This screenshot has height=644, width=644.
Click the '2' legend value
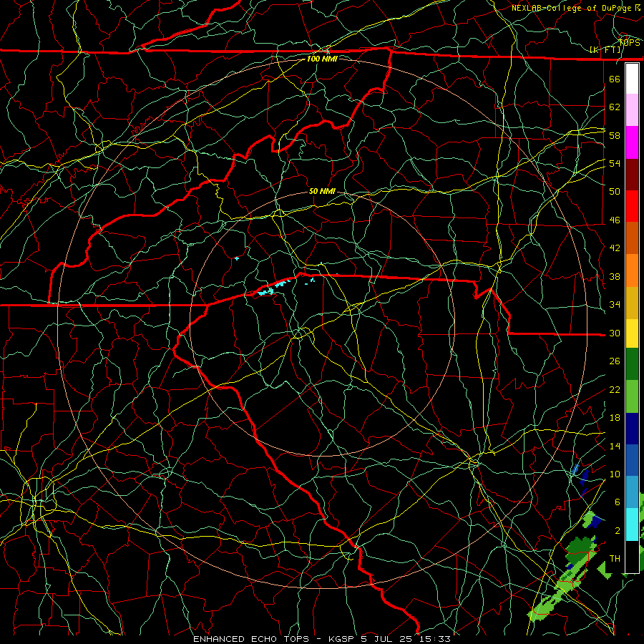click(x=618, y=531)
